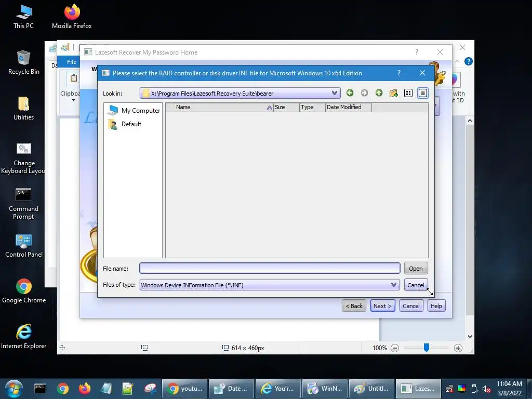Expand the Files of type dropdown
This screenshot has height=399, width=532.
[394, 285]
